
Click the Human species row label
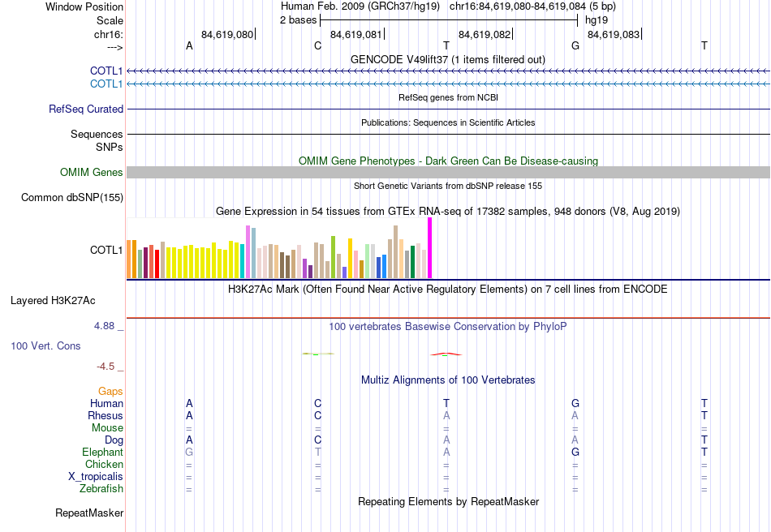[x=106, y=403]
